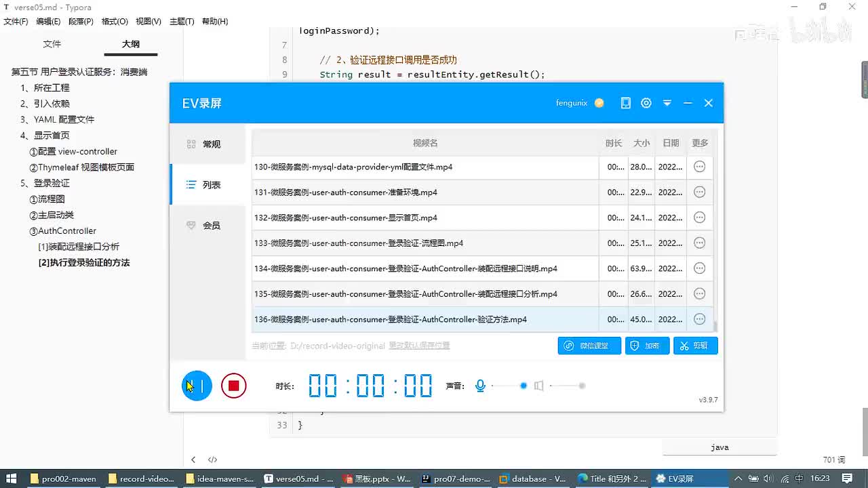Image resolution: width=868 pixels, height=488 pixels.
Task: Open the 主题(T) menu in Typora
Action: 182,22
